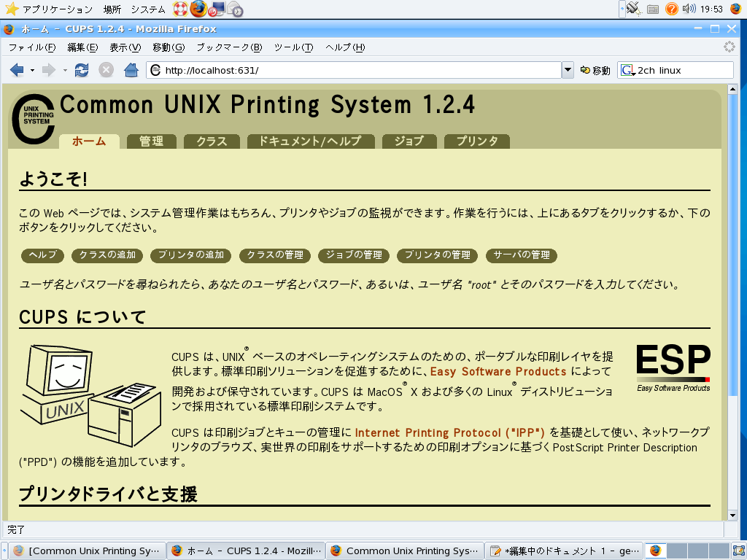This screenshot has height=560, width=747.
Task: Switch to the ジョブ tab
Action: click(x=409, y=141)
